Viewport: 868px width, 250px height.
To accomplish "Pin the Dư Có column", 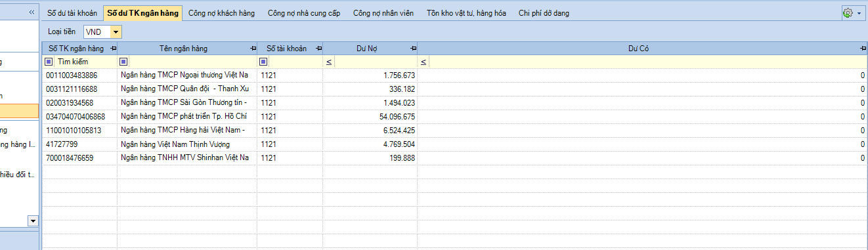I will 863,49.
